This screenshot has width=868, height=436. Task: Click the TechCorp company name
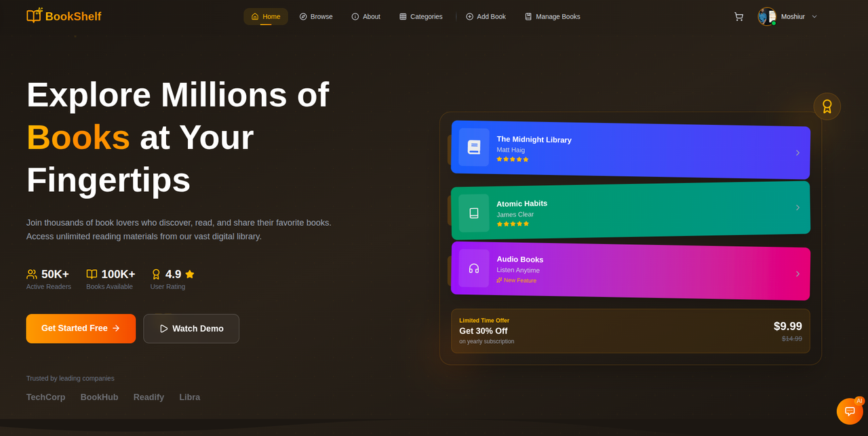point(46,397)
